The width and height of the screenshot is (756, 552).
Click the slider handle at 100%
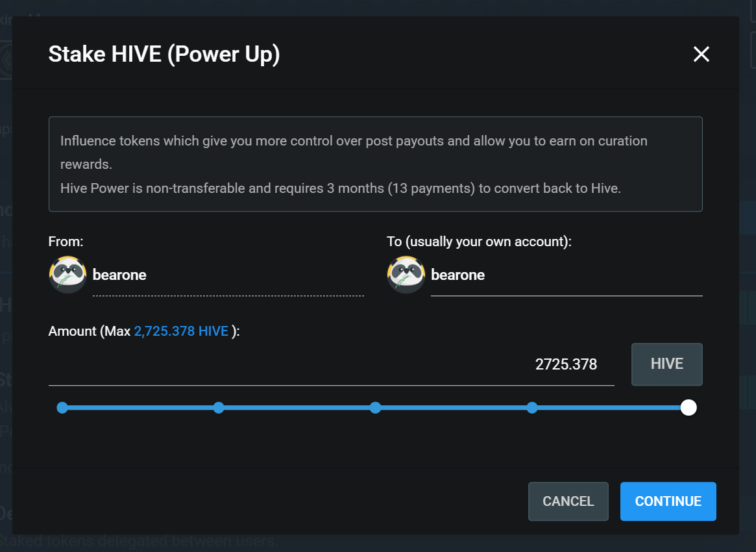coord(689,408)
